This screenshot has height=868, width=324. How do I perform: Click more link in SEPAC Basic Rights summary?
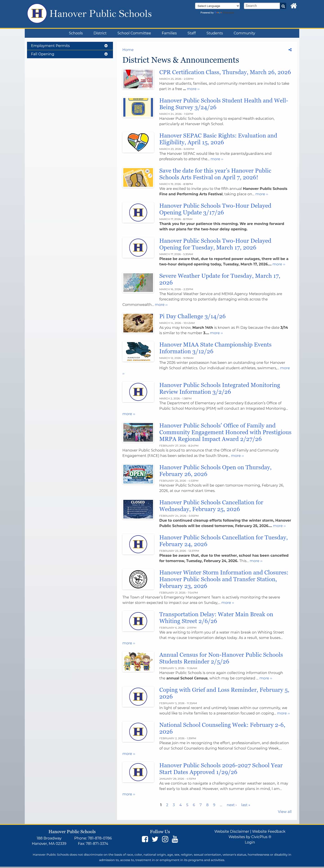[x=217, y=159]
